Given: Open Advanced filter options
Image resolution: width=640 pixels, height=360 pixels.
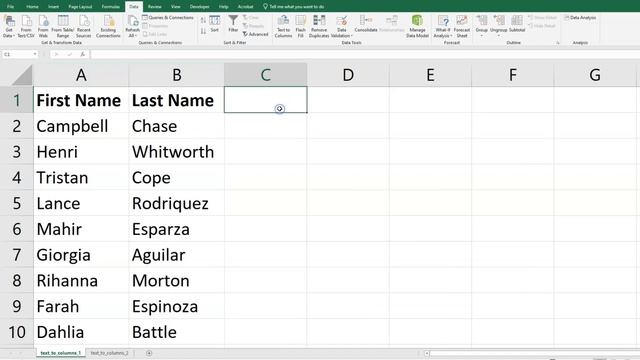Looking at the screenshot, I should 256,34.
